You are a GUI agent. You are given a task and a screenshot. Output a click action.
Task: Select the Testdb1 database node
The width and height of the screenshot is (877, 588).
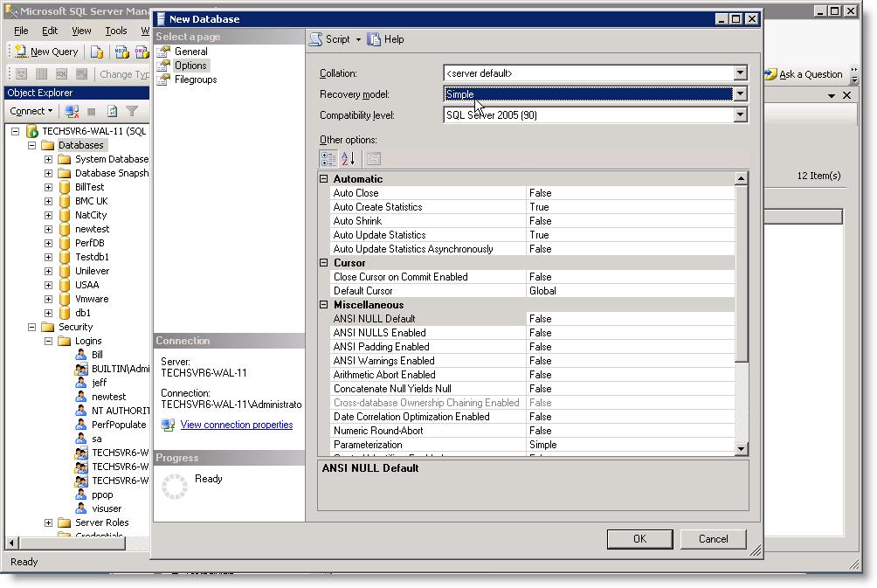point(92,258)
